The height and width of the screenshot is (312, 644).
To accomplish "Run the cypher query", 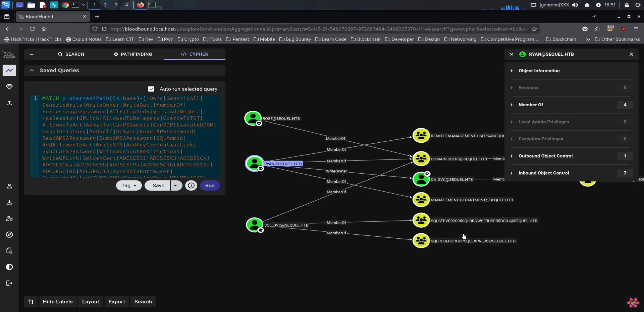I will coord(210,185).
